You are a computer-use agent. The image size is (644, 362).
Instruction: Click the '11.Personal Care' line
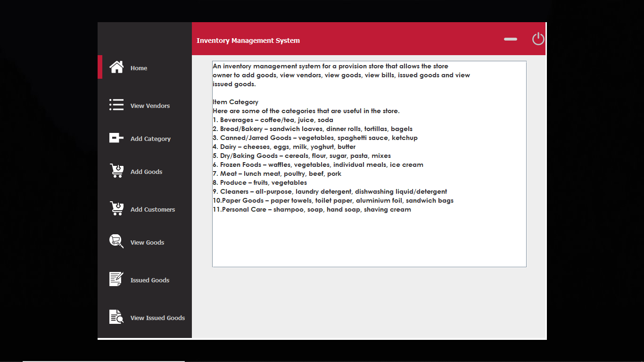click(x=312, y=210)
